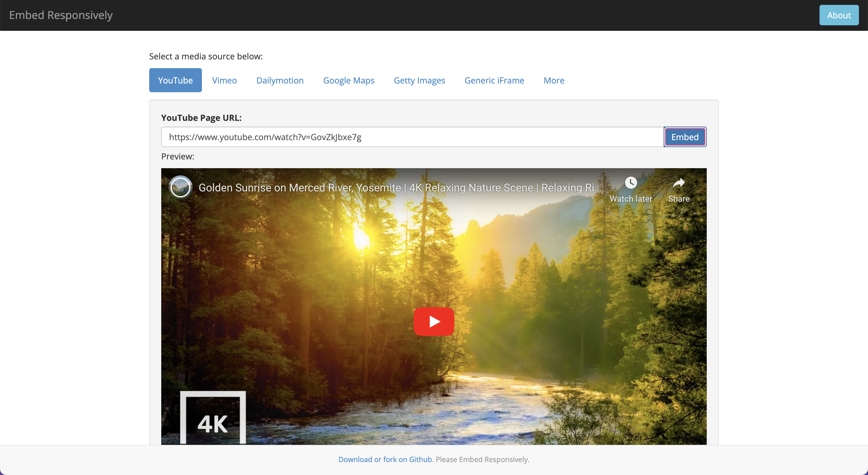Select the Getty Images tab
The width and height of the screenshot is (868, 475).
click(x=419, y=80)
